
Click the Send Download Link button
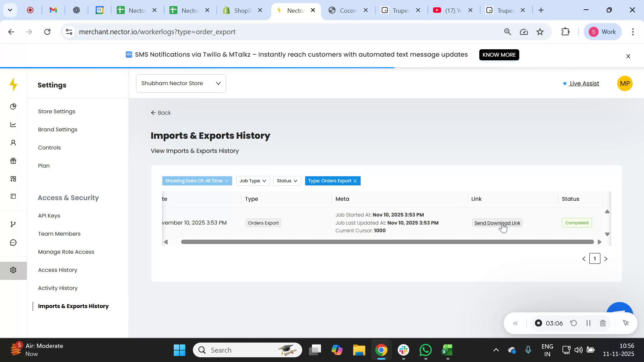497,223
